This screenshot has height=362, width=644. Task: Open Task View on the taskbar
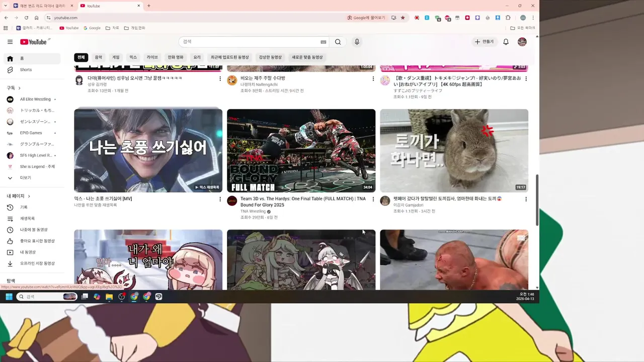pos(85,297)
